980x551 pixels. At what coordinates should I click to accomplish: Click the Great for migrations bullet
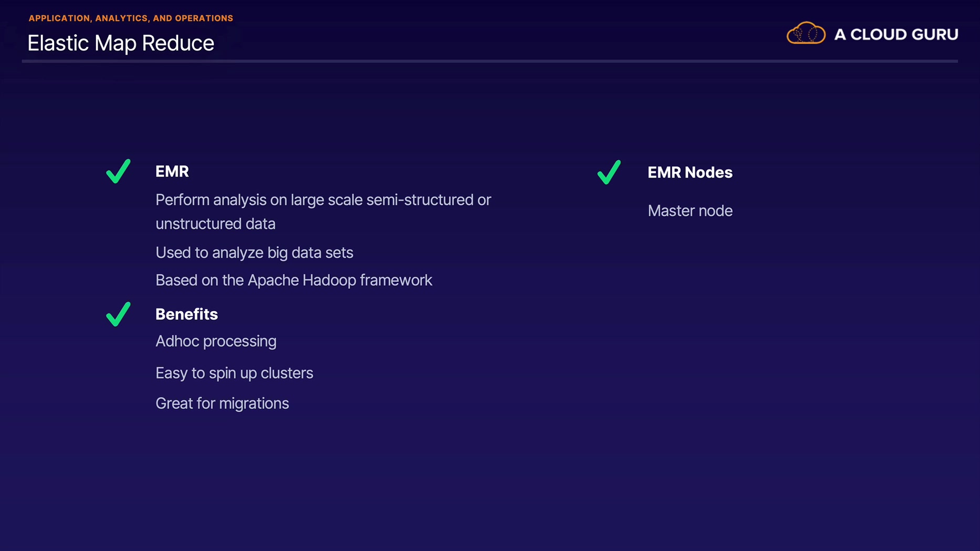point(222,404)
